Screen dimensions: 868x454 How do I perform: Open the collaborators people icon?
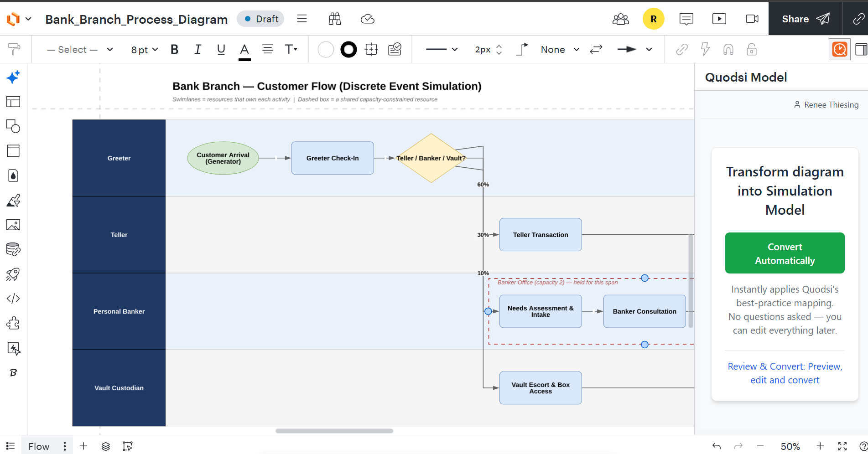click(x=621, y=19)
